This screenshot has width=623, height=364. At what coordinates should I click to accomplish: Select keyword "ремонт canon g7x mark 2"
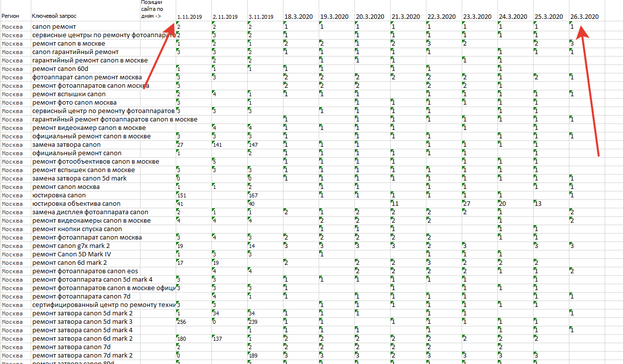[x=71, y=245]
